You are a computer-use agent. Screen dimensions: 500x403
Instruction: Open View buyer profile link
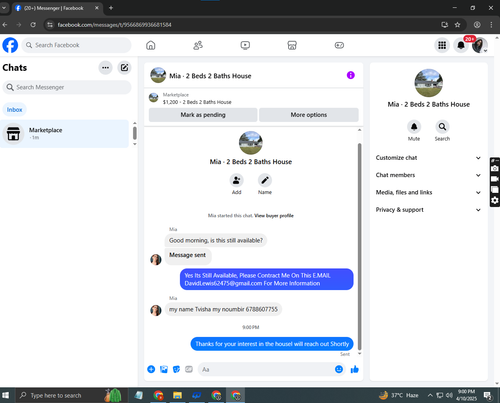(x=274, y=216)
